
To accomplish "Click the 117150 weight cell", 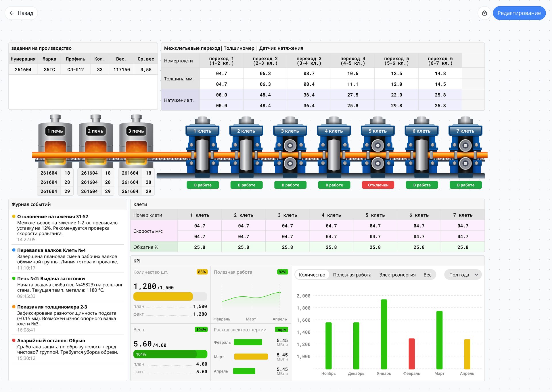I will tap(122, 69).
